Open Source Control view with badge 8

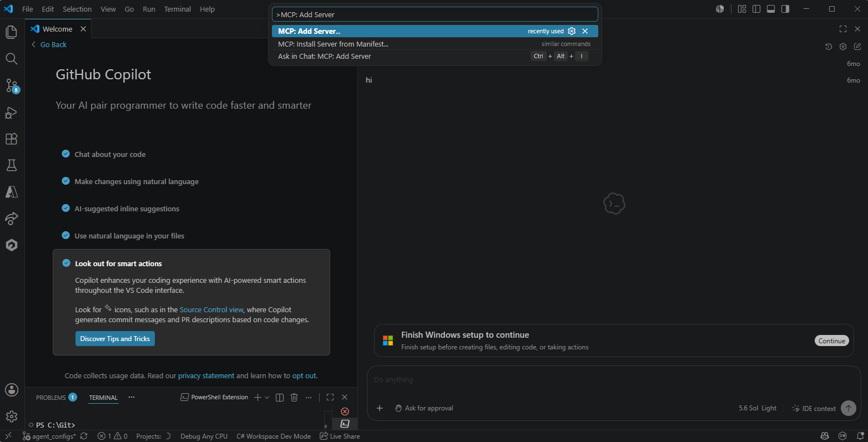[x=12, y=85]
